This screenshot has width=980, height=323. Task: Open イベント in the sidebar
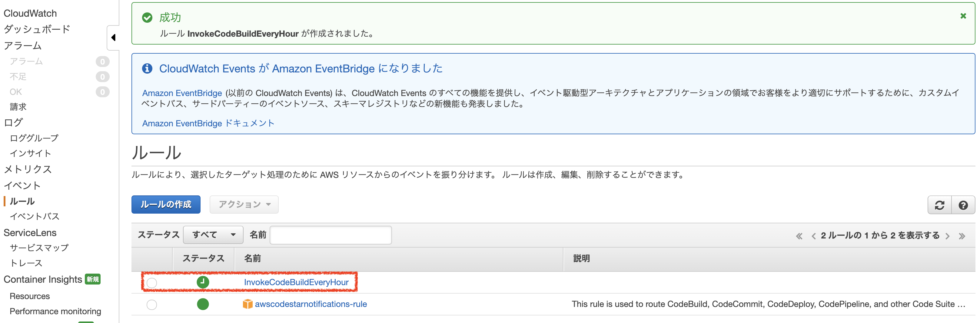pyautogui.click(x=22, y=186)
